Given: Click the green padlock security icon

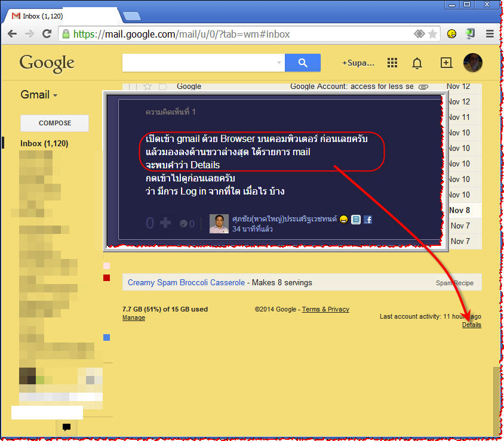Looking at the screenshot, I should pyautogui.click(x=66, y=34).
